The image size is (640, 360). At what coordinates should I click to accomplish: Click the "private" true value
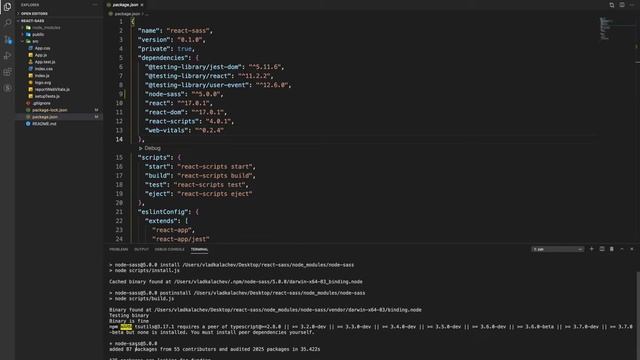(184, 49)
